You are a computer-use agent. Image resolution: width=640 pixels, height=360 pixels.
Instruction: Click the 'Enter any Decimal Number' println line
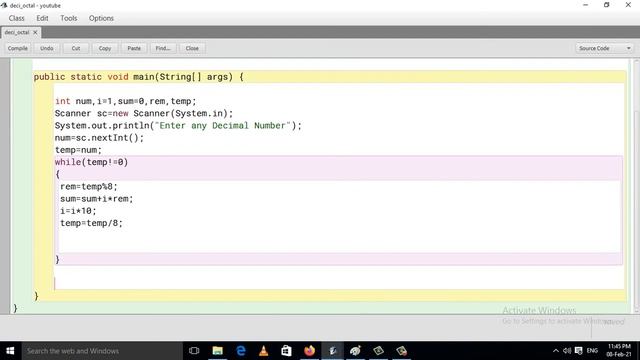pos(178,126)
